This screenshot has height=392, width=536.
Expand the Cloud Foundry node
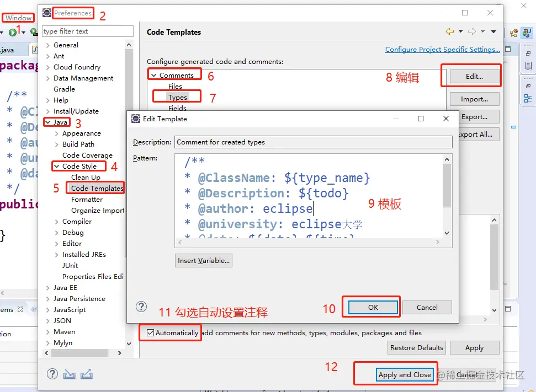pyautogui.click(x=48, y=67)
